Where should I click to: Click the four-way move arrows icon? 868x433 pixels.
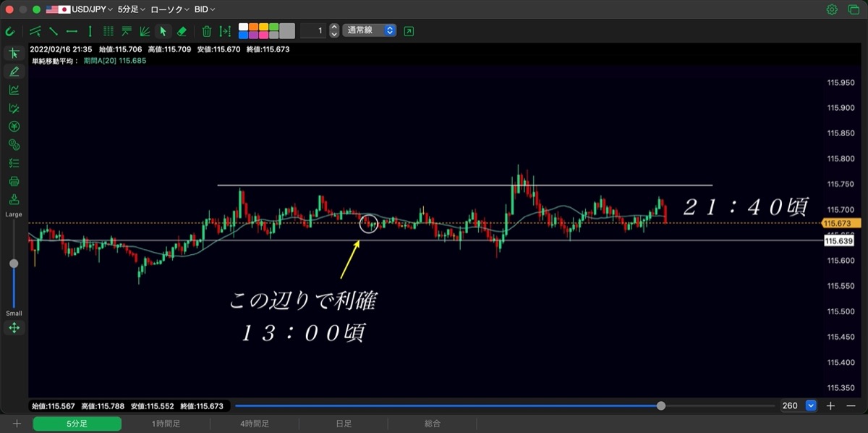coord(14,328)
